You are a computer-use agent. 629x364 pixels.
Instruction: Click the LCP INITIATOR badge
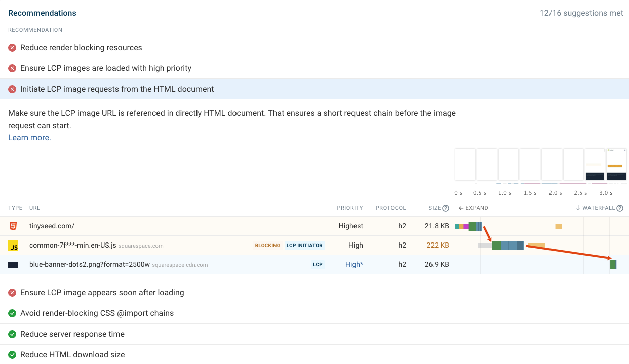[304, 246]
